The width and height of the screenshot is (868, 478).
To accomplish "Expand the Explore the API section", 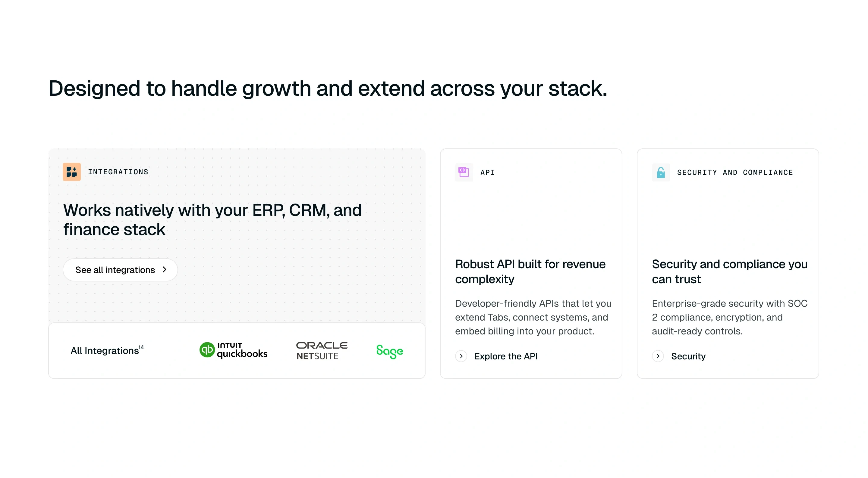I will click(506, 356).
